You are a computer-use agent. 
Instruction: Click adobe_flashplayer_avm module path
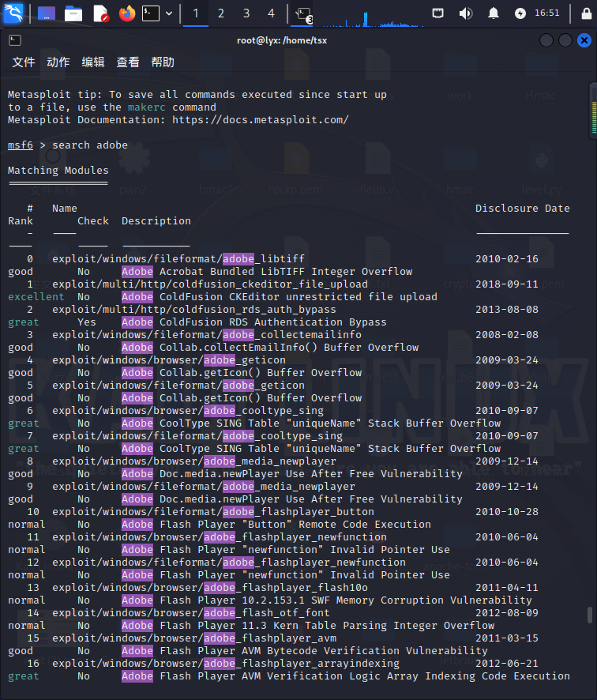pyautogui.click(x=194, y=638)
